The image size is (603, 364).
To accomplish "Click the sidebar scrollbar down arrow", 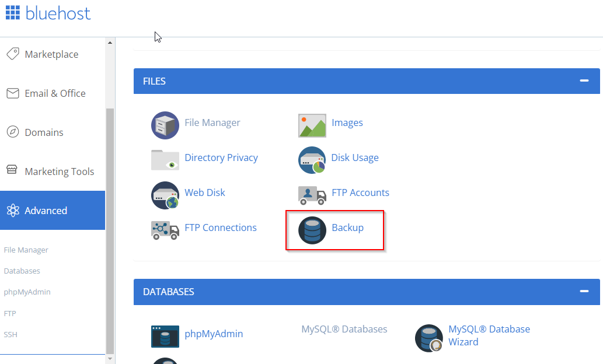I will pos(110,359).
